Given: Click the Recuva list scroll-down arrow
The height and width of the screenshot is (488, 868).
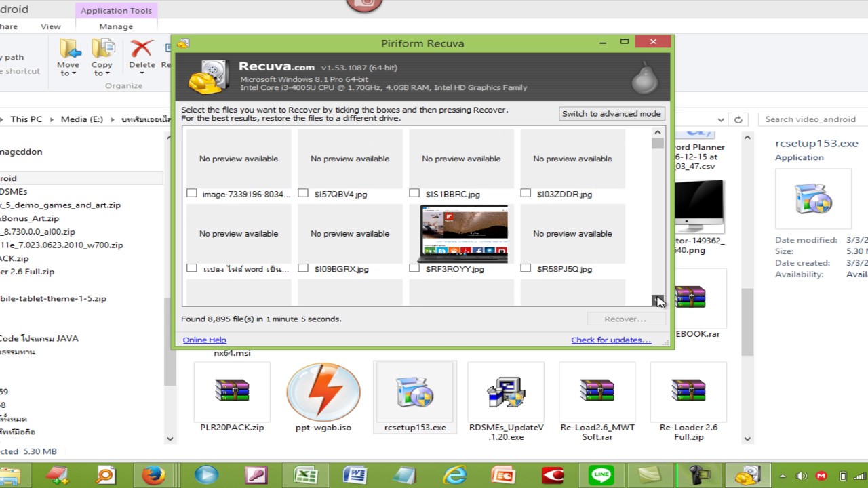Looking at the screenshot, I should [658, 300].
